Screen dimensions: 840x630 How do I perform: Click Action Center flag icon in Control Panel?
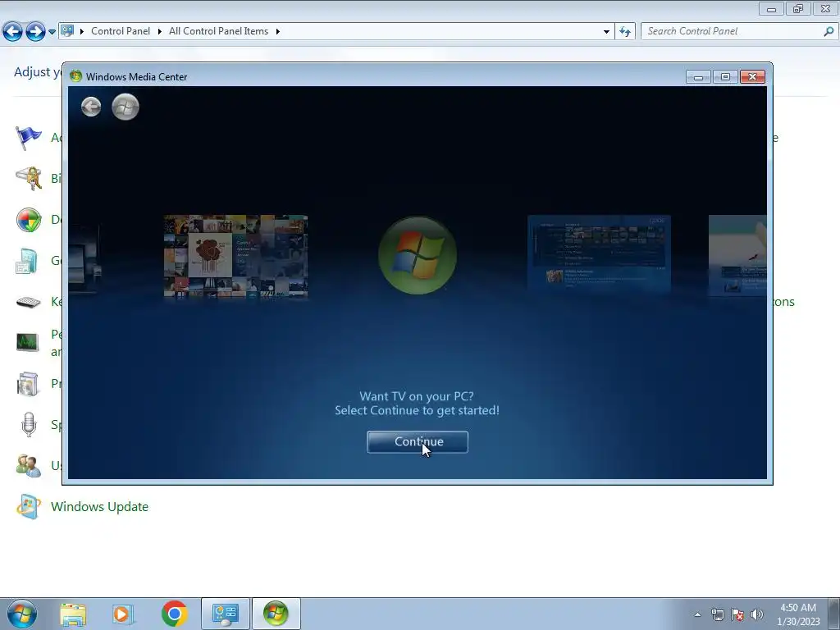29,138
